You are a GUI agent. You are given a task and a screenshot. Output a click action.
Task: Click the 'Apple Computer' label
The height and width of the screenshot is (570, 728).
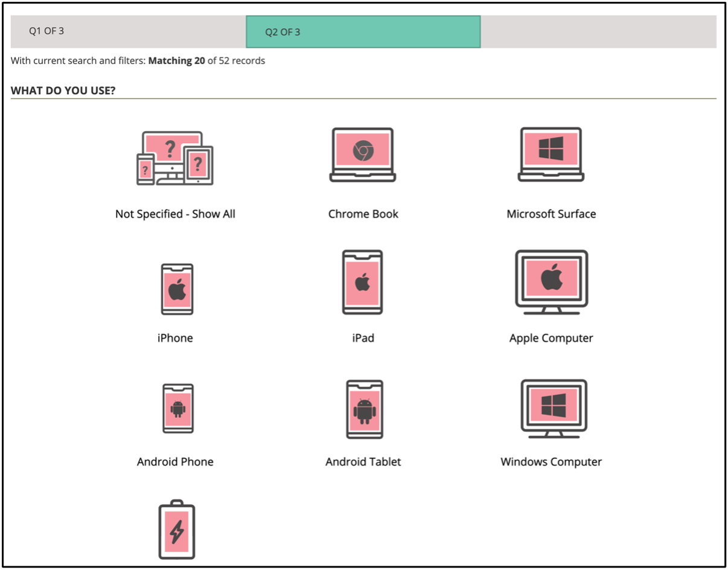point(551,338)
